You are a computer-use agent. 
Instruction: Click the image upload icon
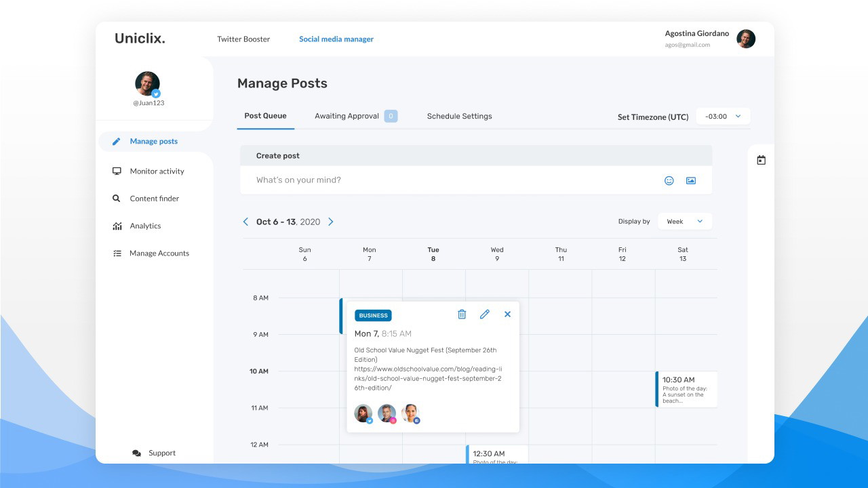tap(690, 180)
